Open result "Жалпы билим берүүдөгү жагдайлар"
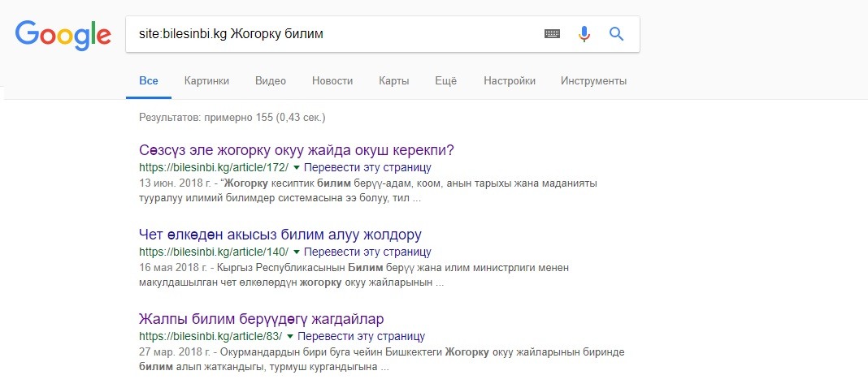868x388 pixels. [262, 319]
